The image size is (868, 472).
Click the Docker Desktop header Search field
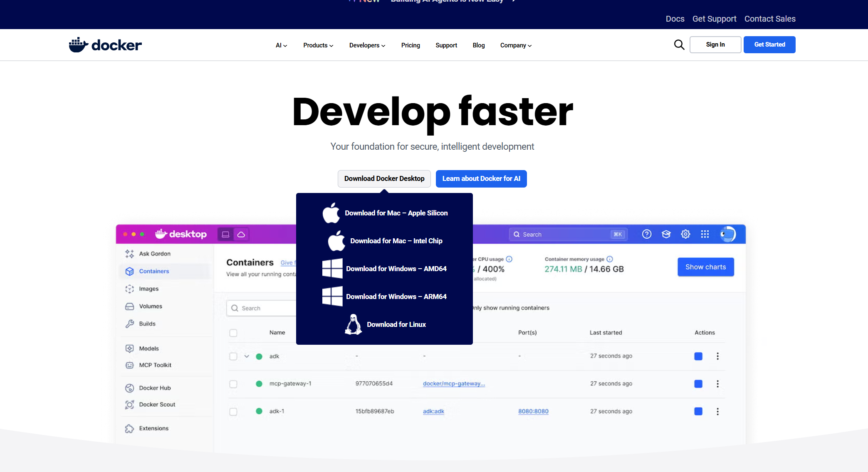point(568,235)
